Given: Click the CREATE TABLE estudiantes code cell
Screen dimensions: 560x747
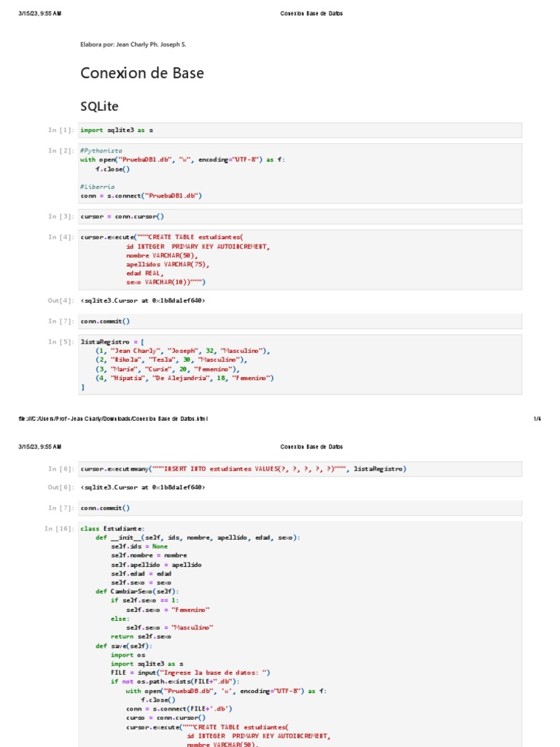Looking at the screenshot, I should click(300, 260).
